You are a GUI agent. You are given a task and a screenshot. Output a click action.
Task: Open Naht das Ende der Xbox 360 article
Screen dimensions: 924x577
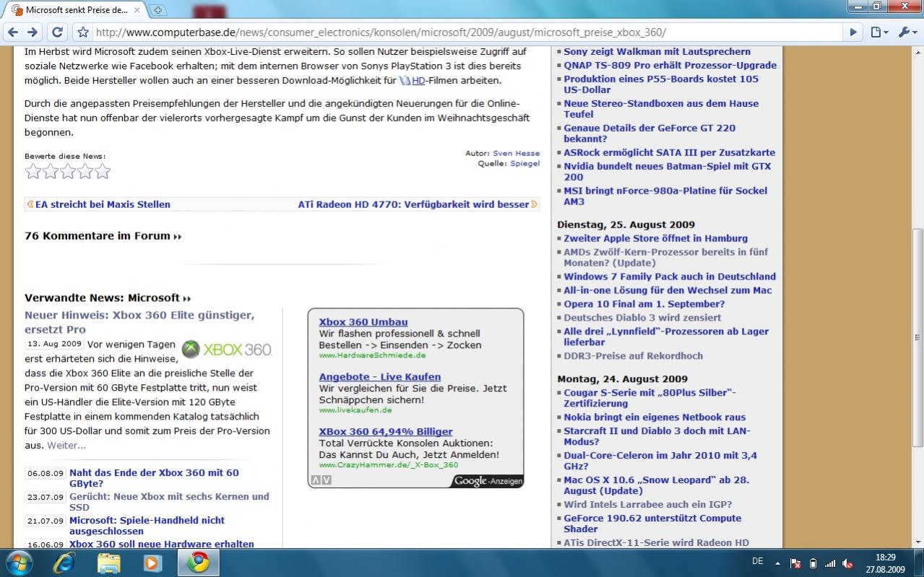pos(154,478)
